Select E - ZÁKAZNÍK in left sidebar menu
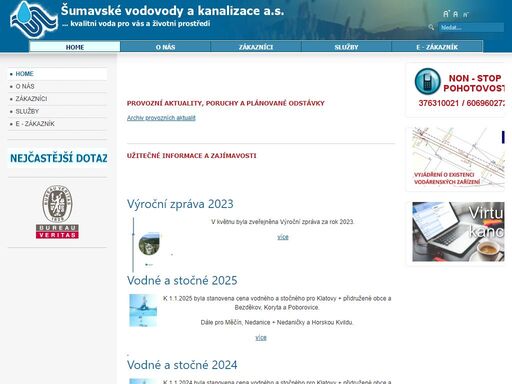The image size is (512, 384). pyautogui.click(x=58, y=124)
